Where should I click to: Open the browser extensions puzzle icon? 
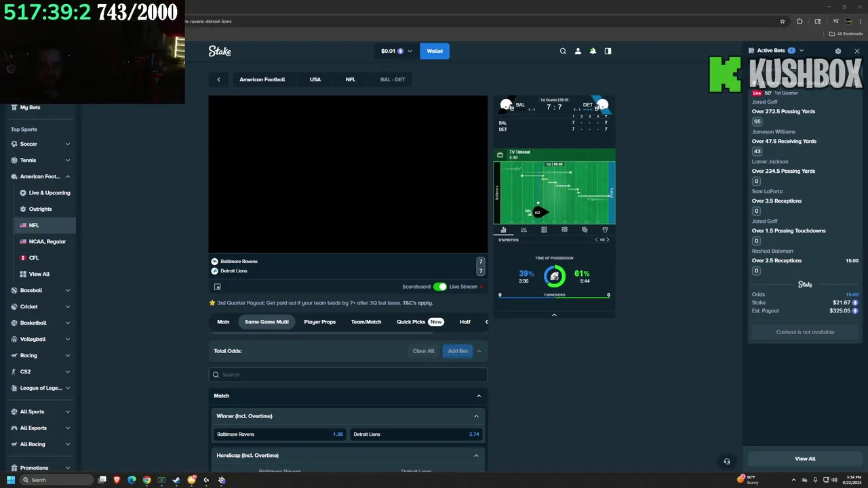click(x=800, y=21)
